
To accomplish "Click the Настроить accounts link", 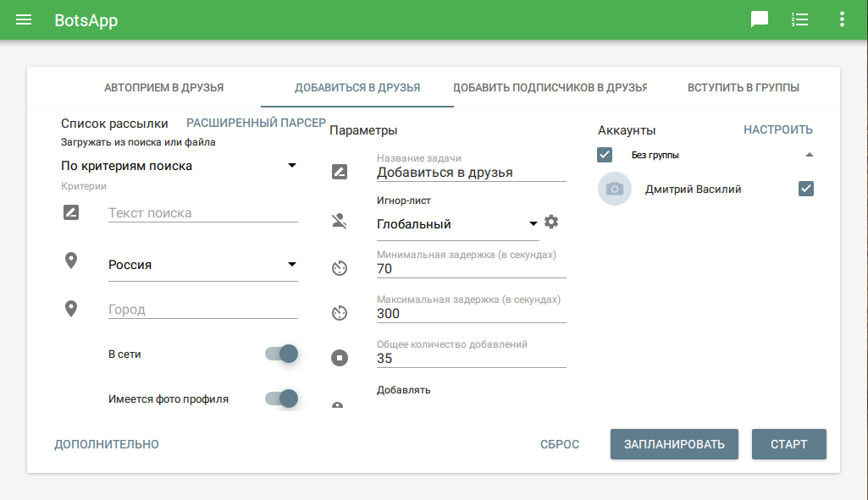I will (777, 129).
